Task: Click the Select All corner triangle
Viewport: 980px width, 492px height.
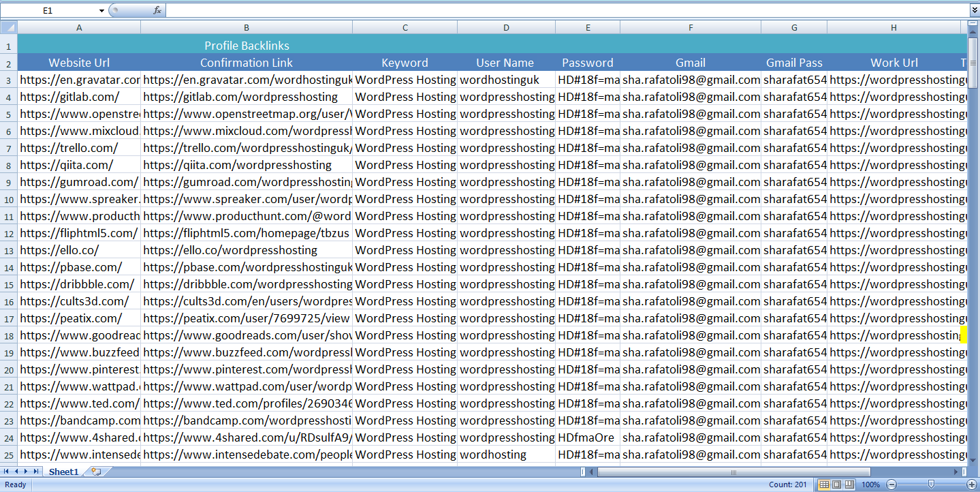Action: pos(9,27)
